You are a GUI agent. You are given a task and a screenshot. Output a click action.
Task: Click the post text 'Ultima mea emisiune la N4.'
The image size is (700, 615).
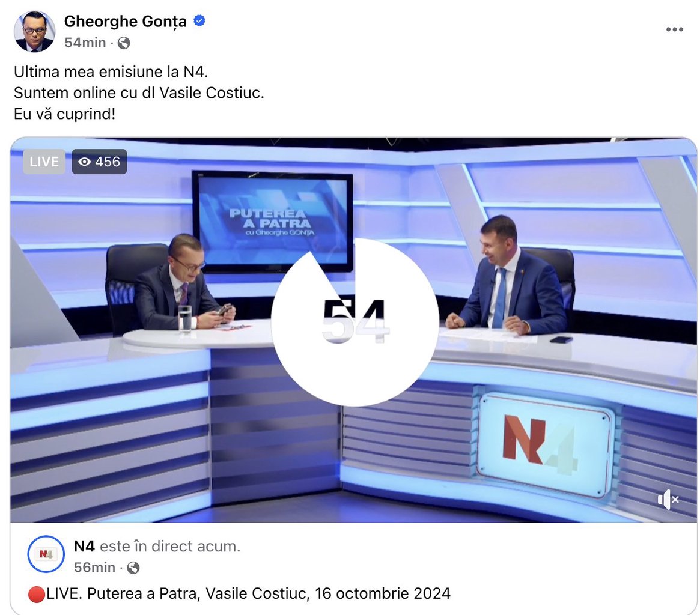tap(111, 72)
